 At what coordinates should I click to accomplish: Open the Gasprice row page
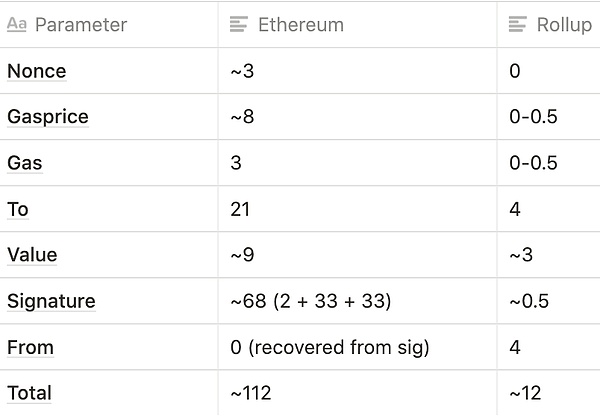47,117
